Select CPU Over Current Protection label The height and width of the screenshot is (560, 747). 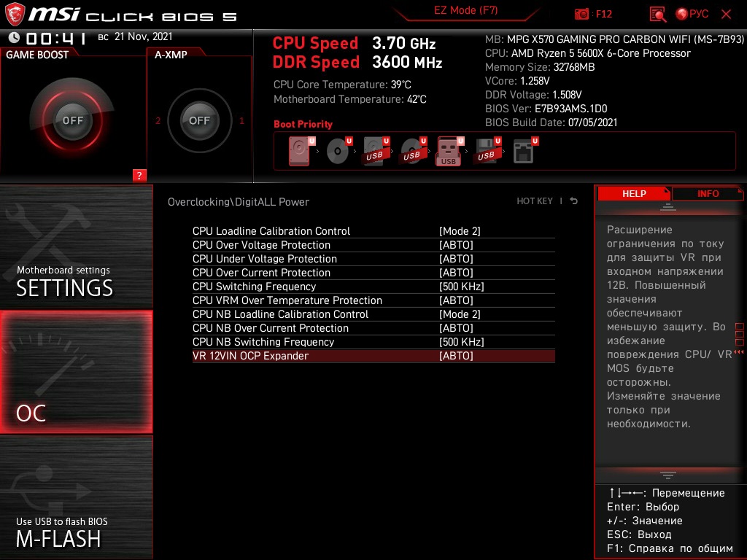coord(261,273)
